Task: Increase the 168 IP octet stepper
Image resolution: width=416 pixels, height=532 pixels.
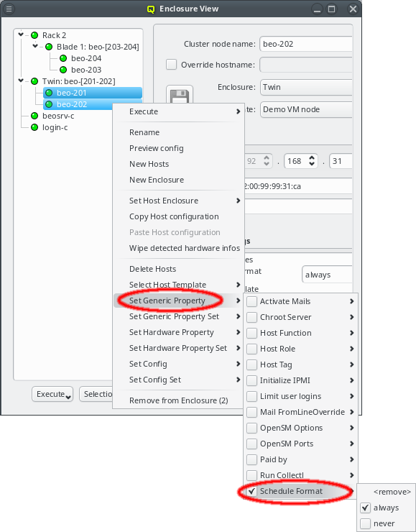Action: (x=312, y=157)
